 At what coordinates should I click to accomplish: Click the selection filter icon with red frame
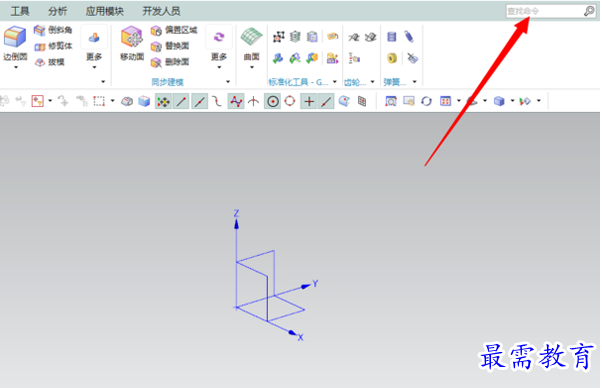[x=38, y=101]
